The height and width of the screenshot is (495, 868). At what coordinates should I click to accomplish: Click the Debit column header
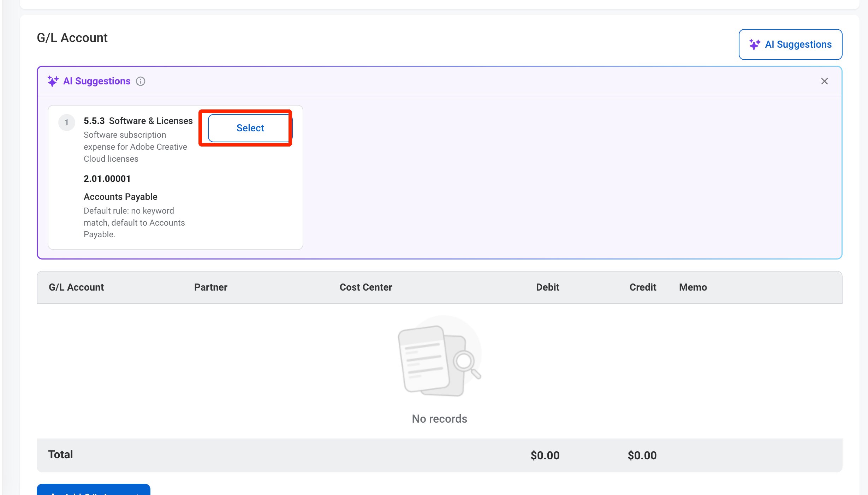pos(547,287)
